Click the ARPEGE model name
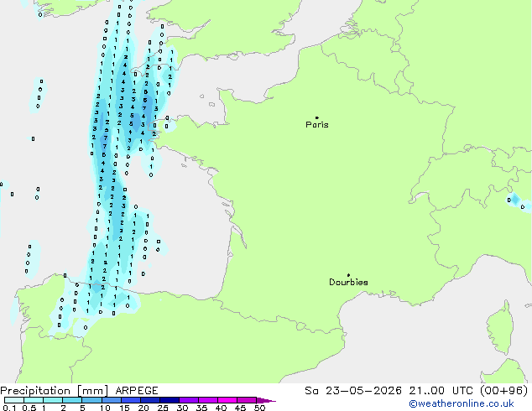Image resolution: width=532 pixels, height=411 pixels. coord(137,391)
